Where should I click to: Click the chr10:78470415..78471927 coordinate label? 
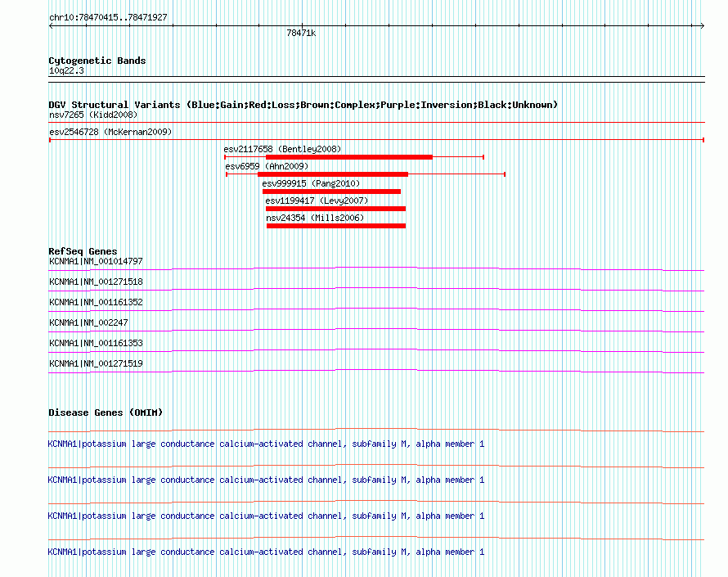108,17
